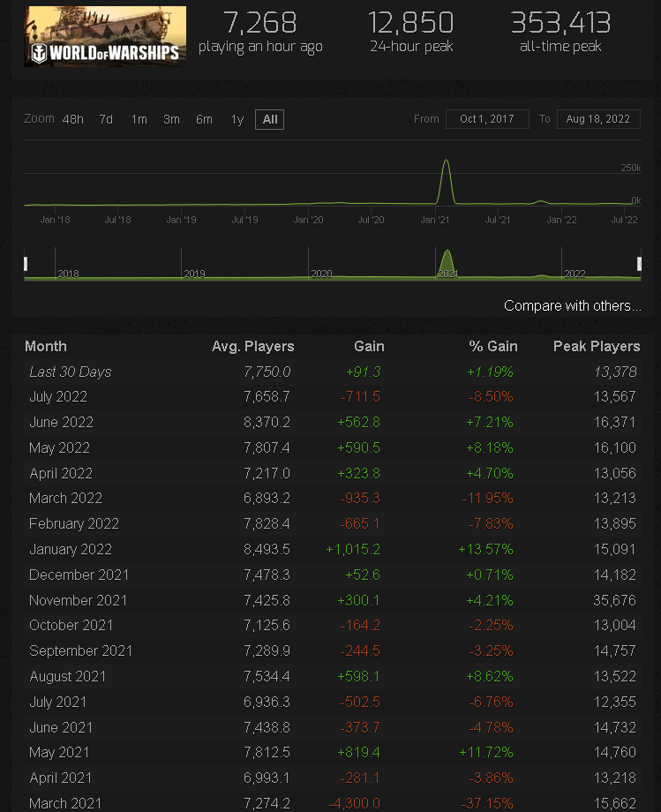
Task: Click the January 2021 spike on chart
Action: click(447, 163)
